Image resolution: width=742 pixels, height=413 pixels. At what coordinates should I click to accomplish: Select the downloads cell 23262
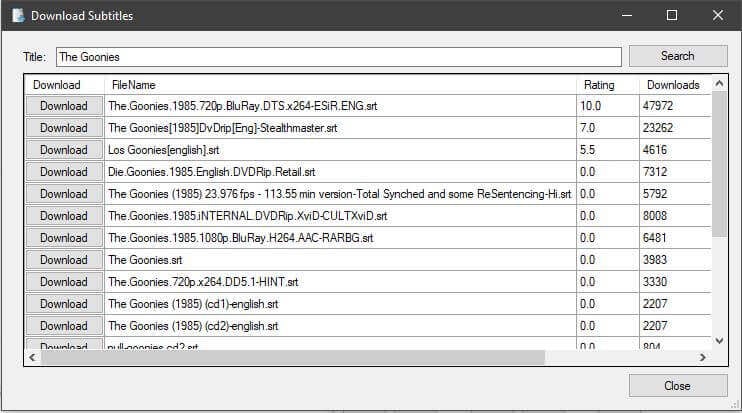675,128
